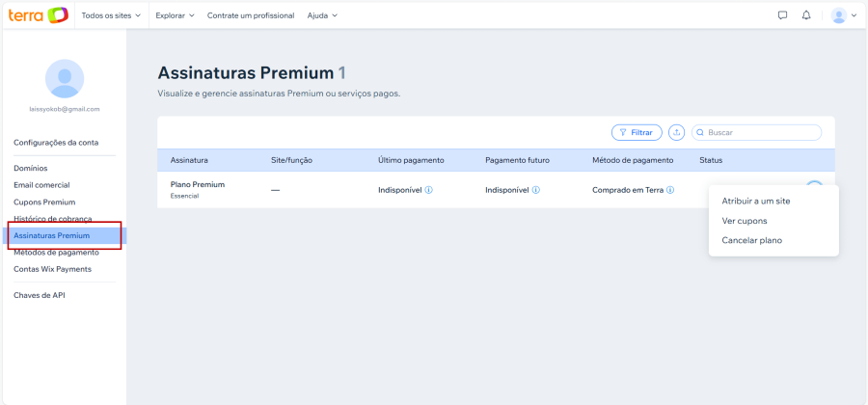Open the Explorar dropdown menu
Screen dimensions: 868x405
click(x=175, y=15)
